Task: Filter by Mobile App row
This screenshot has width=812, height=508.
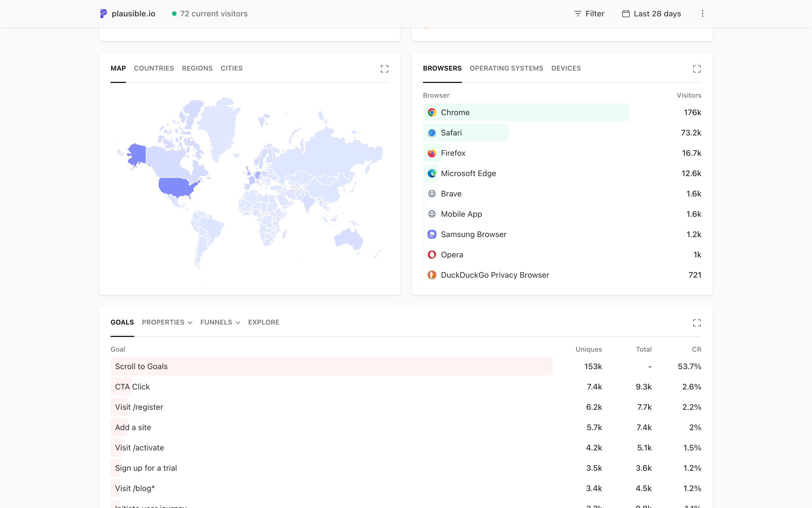Action: [x=562, y=214]
